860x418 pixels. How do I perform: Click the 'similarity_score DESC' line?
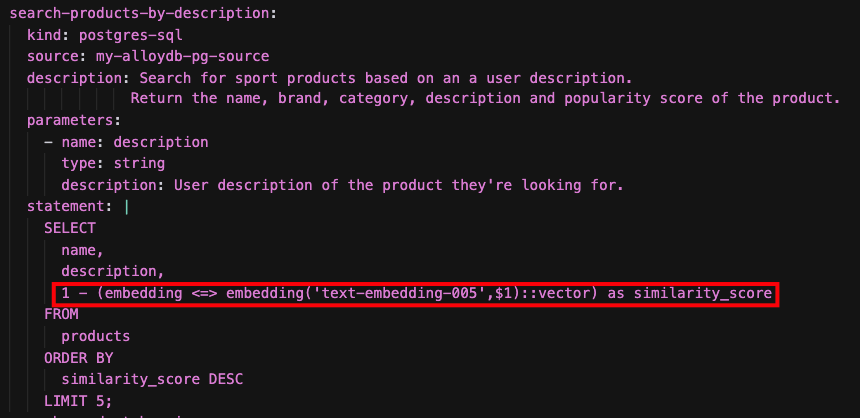(x=151, y=379)
